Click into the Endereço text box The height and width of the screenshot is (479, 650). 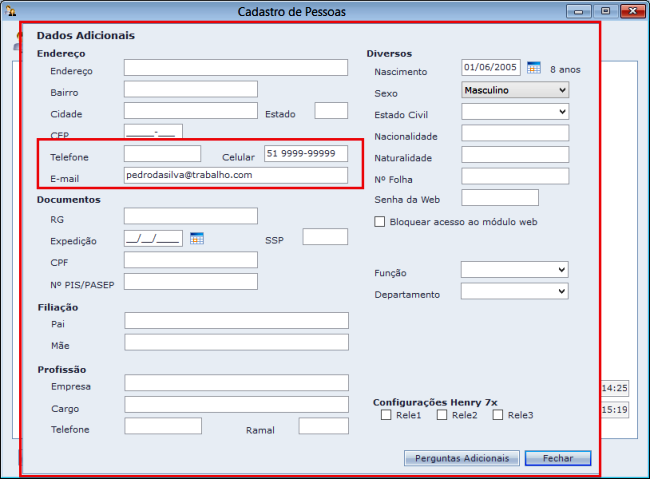(x=236, y=68)
